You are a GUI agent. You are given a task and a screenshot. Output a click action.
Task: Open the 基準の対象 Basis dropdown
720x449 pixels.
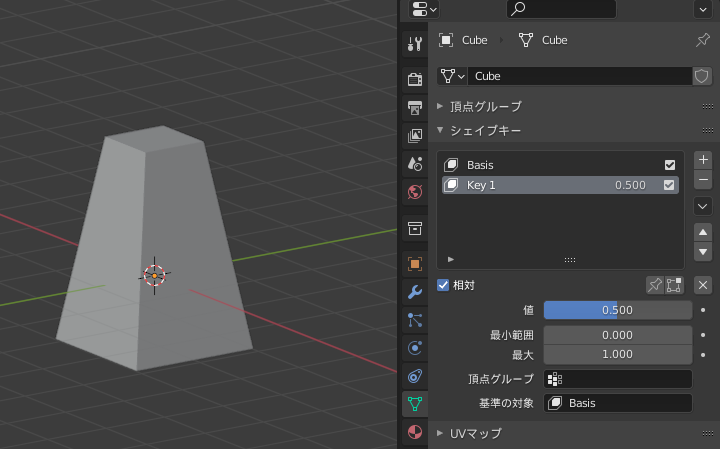coord(618,403)
